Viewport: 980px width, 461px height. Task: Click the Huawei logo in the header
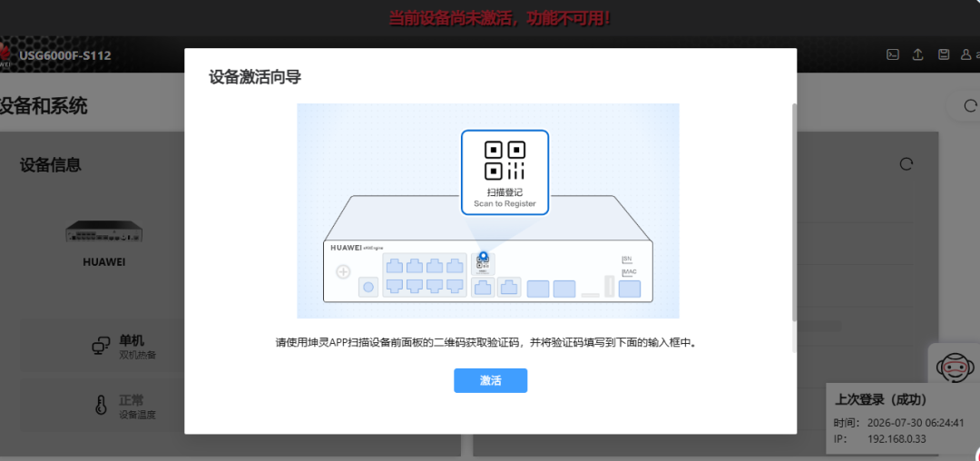click(x=5, y=54)
